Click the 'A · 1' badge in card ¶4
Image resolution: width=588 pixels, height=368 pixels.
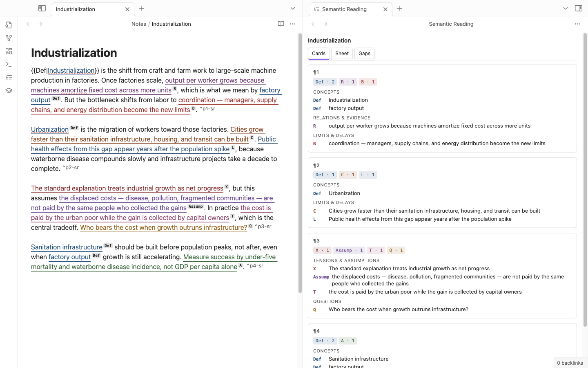coord(348,341)
